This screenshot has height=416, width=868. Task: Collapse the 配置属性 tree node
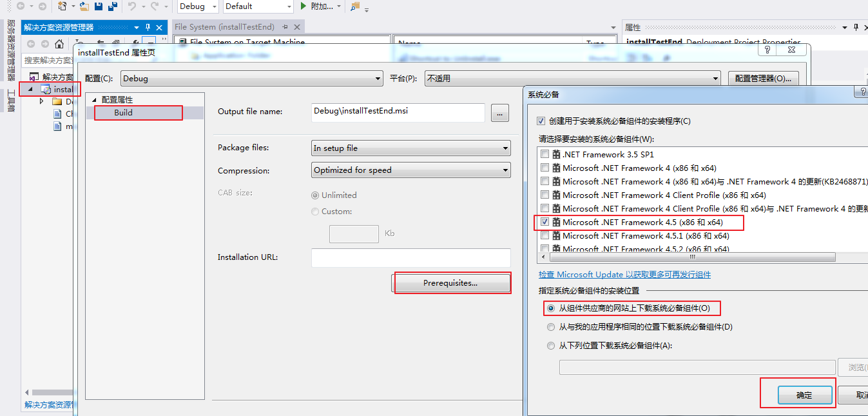tap(95, 99)
